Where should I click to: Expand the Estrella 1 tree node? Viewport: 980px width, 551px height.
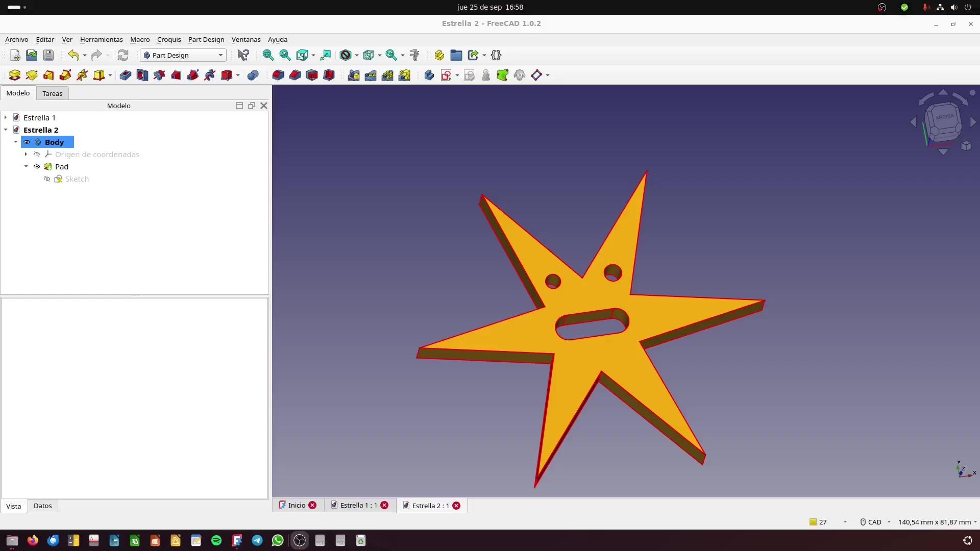click(x=6, y=118)
